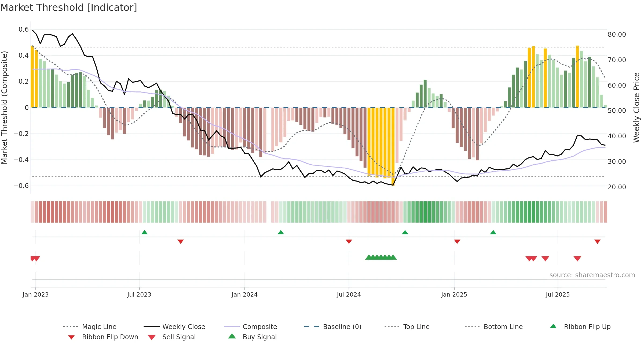This screenshot has height=362, width=644.
Task: Click the Jan 2025 x-axis label
Action: pos(454,295)
